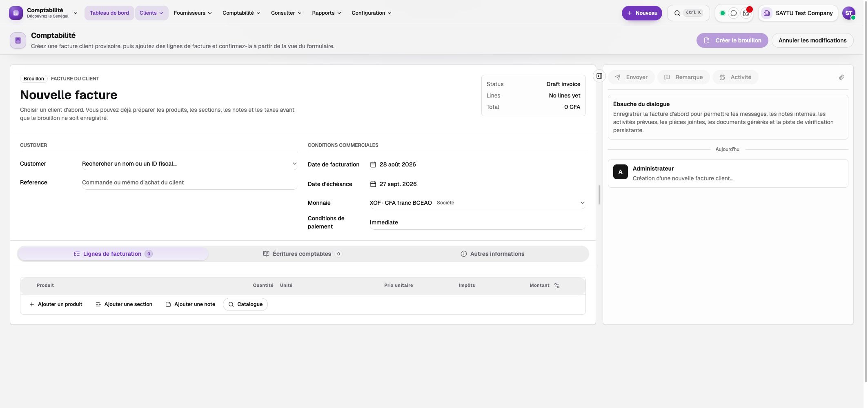Select the Lignes de facturation tab
This screenshot has width=868, height=408.
click(x=113, y=254)
